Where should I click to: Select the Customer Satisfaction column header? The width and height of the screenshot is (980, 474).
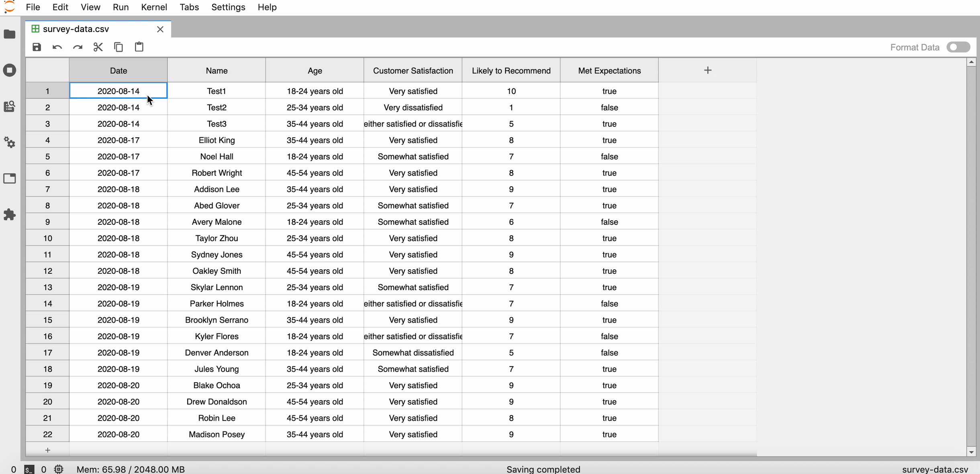413,71
